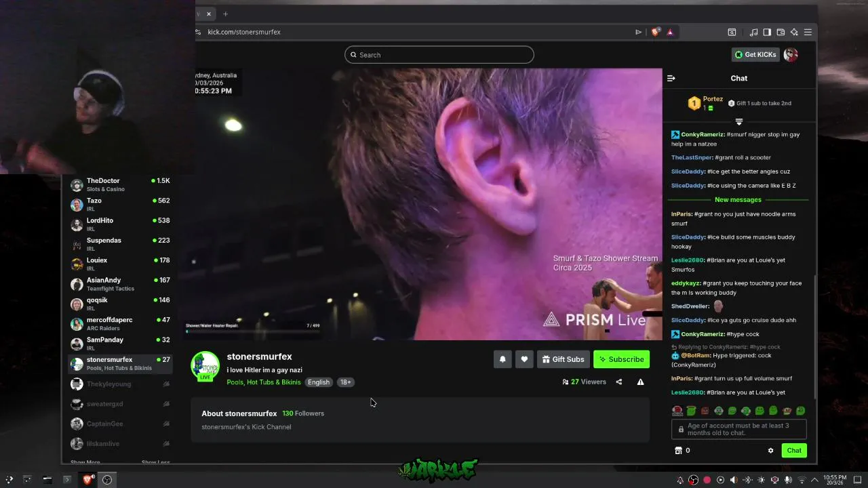The image size is (868, 488).
Task: Click the Bluetooth tray icon
Action: [x=747, y=480]
